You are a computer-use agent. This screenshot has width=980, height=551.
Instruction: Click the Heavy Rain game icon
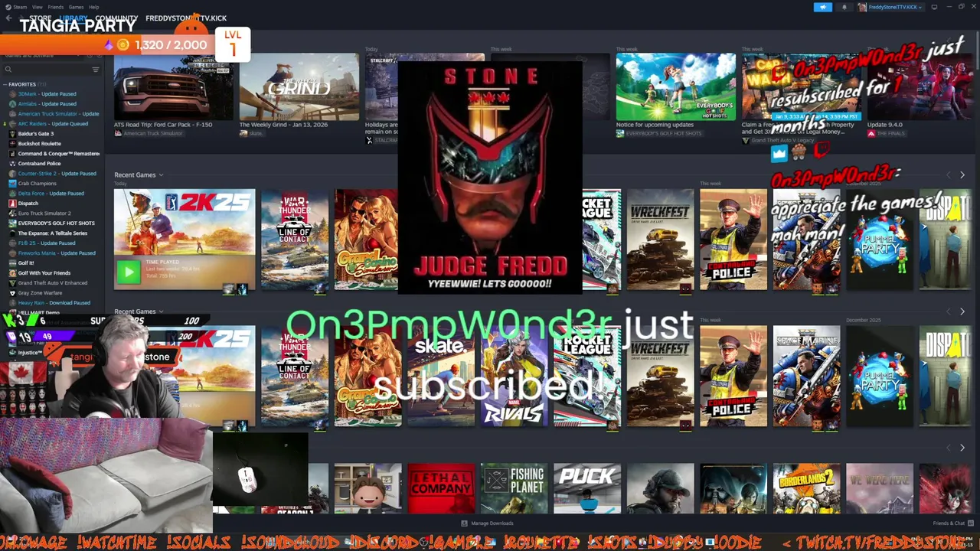[12, 303]
